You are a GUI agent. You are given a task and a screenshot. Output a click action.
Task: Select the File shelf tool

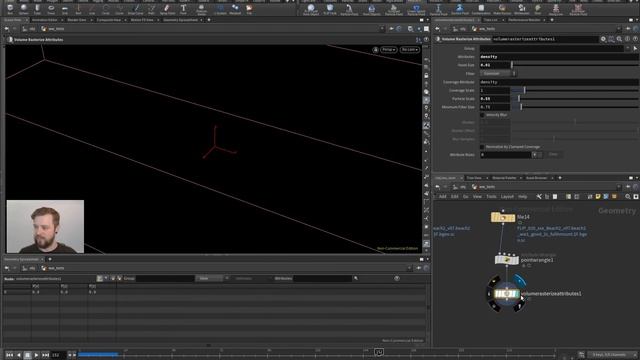click(249, 9)
